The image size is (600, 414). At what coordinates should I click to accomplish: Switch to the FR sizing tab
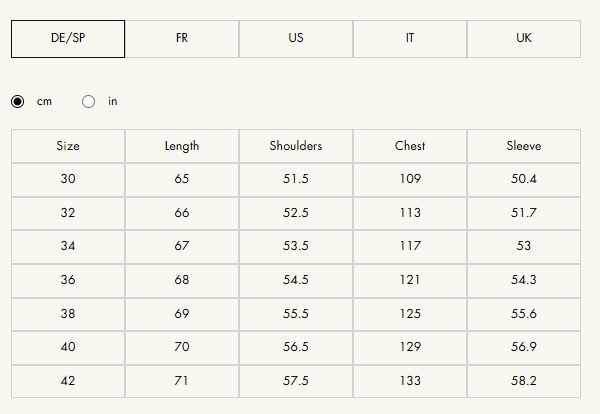pos(182,38)
